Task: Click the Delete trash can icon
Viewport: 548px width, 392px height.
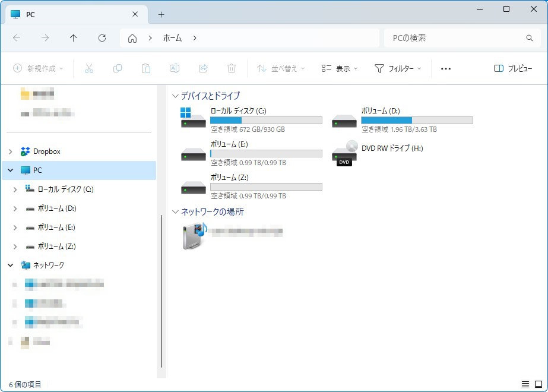Action: pyautogui.click(x=232, y=68)
